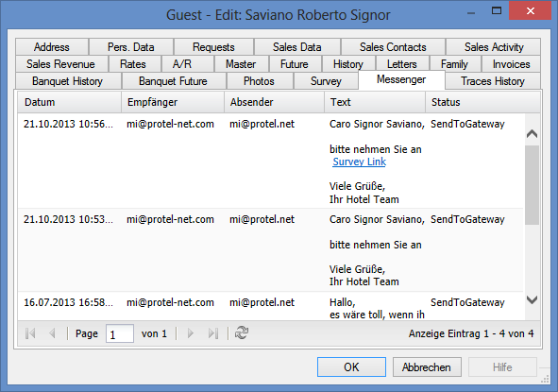Open Banquet Future tab

(173, 81)
